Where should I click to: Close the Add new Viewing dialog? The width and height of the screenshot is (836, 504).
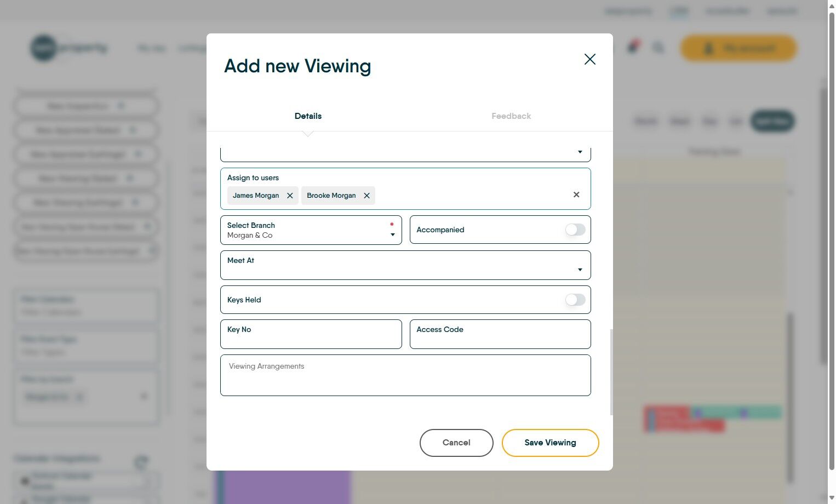point(589,59)
